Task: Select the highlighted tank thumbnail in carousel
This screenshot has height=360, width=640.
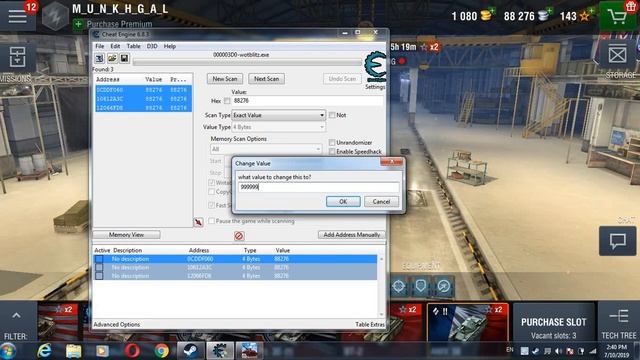Action: point(468,322)
